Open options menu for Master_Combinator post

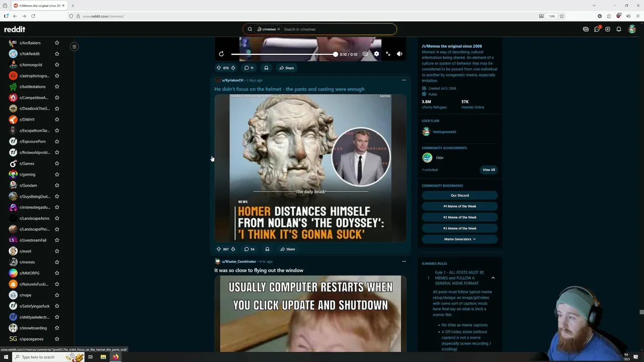(x=404, y=261)
